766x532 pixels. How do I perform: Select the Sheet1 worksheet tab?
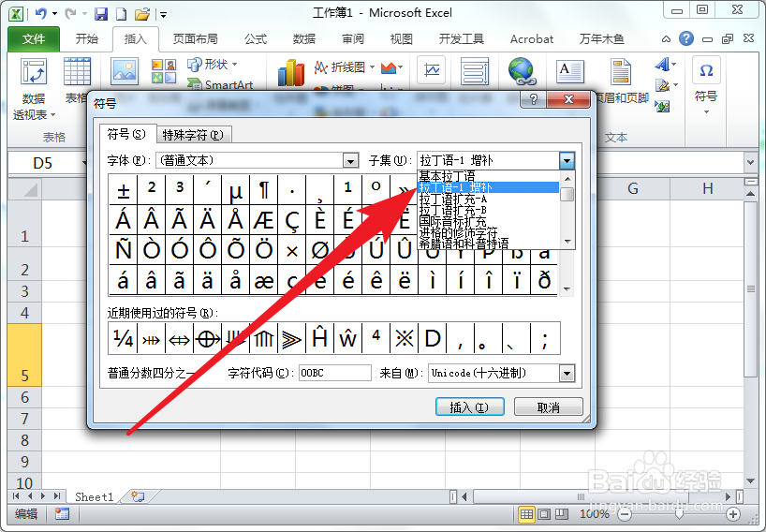(x=95, y=496)
